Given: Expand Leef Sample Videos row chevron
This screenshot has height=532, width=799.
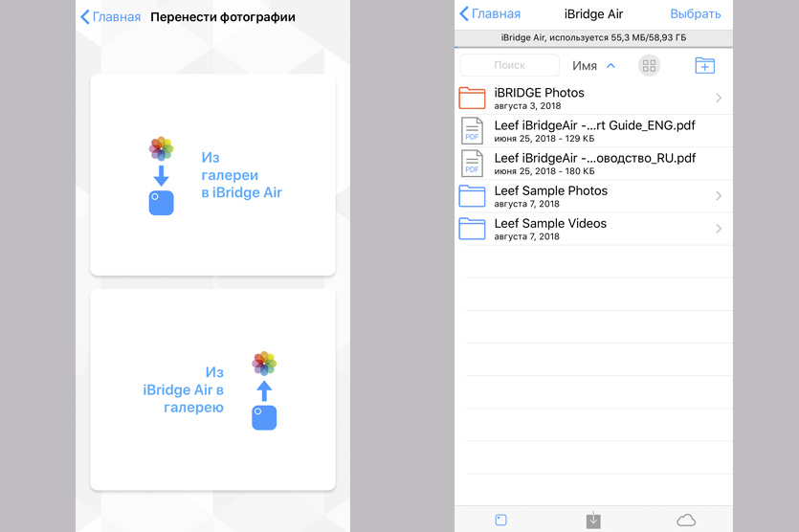Looking at the screenshot, I should [x=719, y=229].
